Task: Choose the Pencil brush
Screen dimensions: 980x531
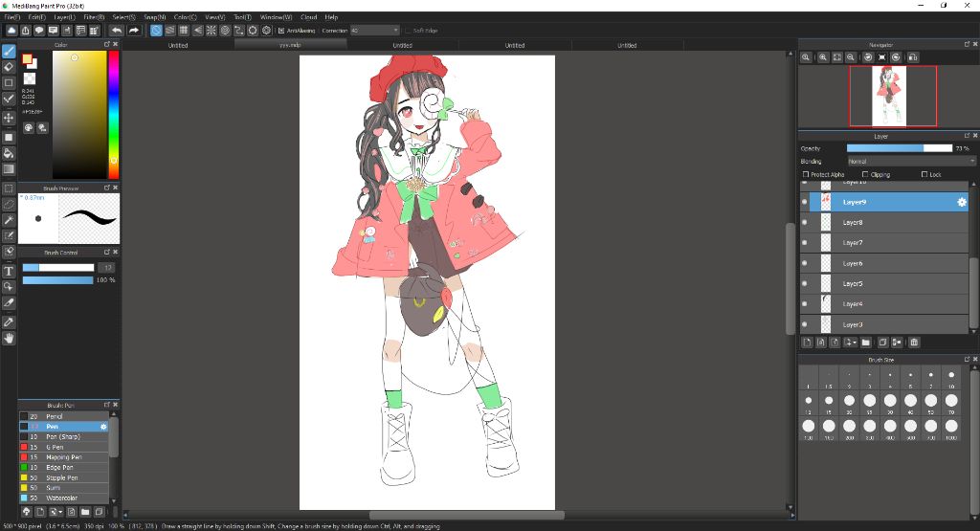Action: (64, 416)
